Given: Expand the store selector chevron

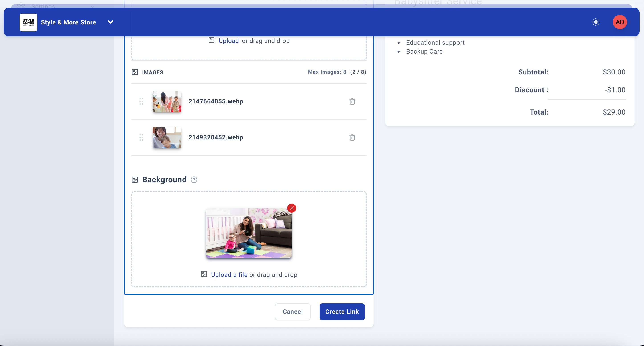Looking at the screenshot, I should tap(110, 22).
